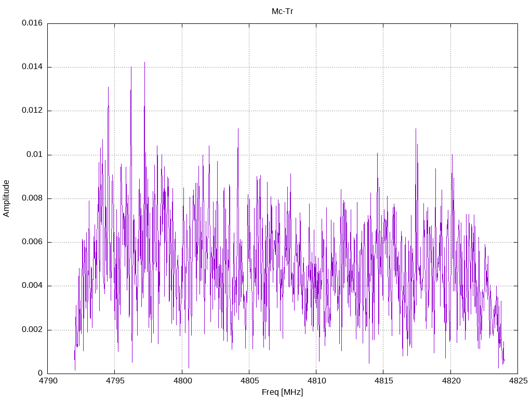The image size is (532, 399).
Task: Click the y-axis tick value 0.006
Action: tap(32, 242)
